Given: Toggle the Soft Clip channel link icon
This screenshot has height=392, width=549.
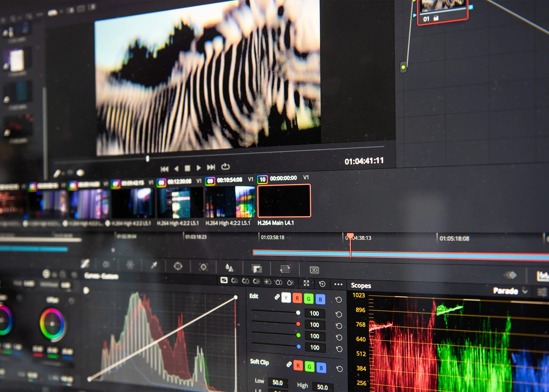Looking at the screenshot, I should pyautogui.click(x=289, y=364).
